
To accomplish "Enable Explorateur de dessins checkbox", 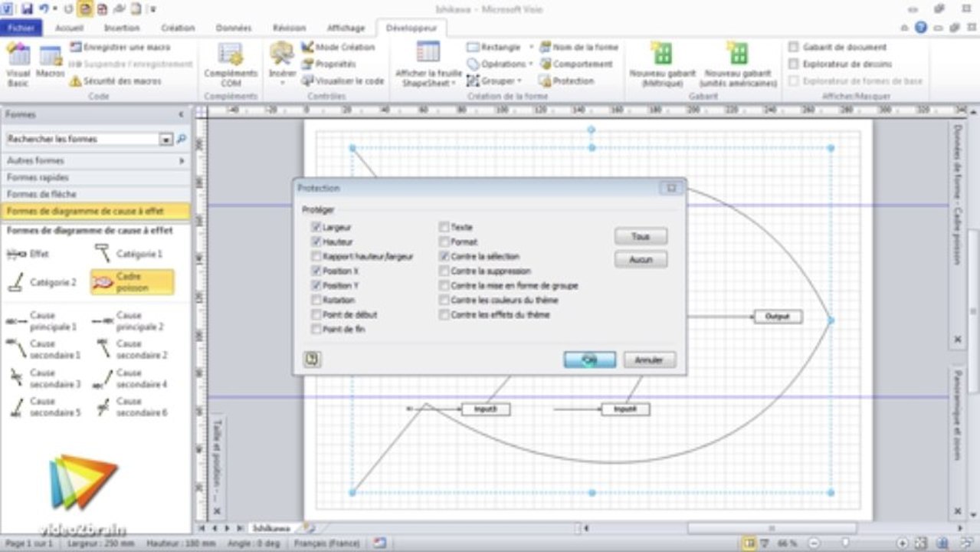I will click(794, 64).
